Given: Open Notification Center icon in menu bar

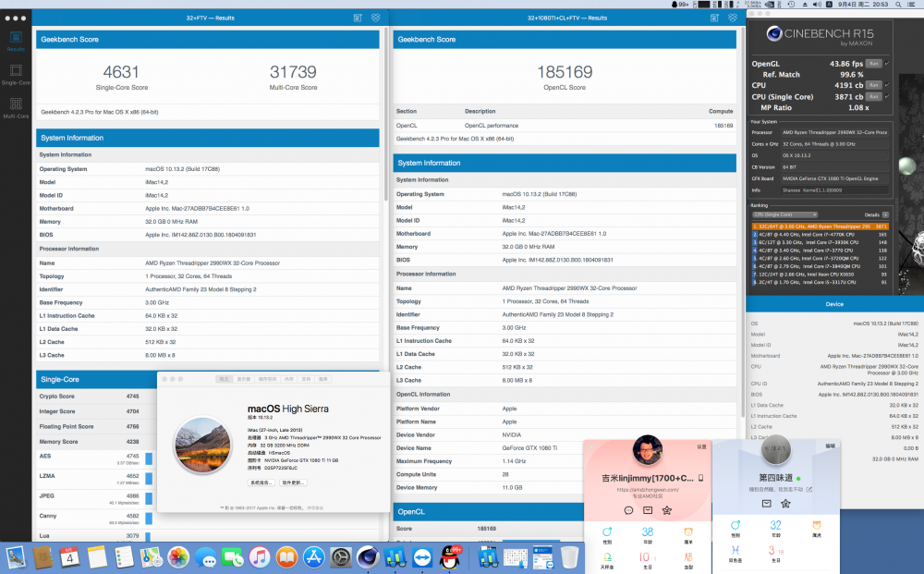Looking at the screenshot, I should (x=911, y=4).
